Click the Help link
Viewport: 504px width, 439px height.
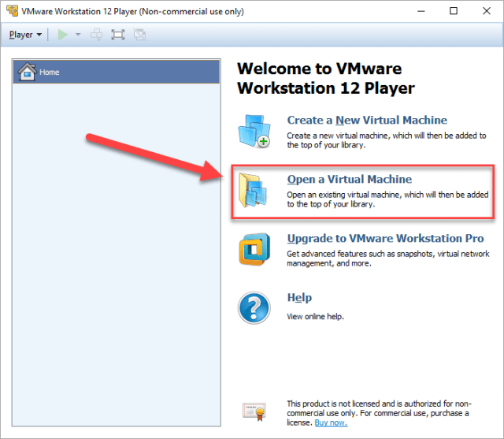pos(299,297)
